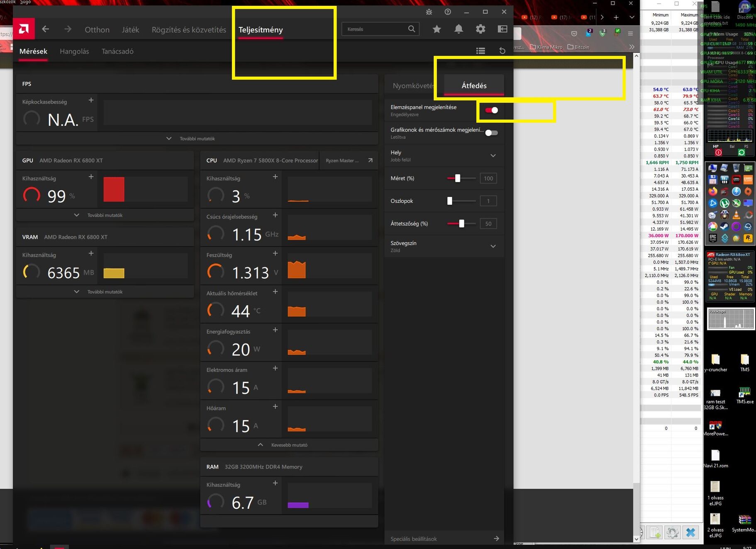
Task: Open the bug report icon in title bar
Action: click(429, 12)
